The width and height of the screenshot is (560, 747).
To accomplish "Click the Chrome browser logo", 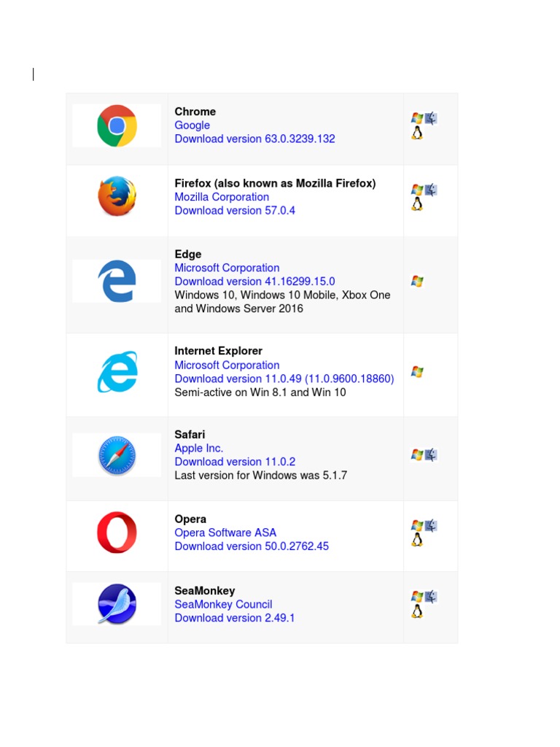I will (117, 125).
